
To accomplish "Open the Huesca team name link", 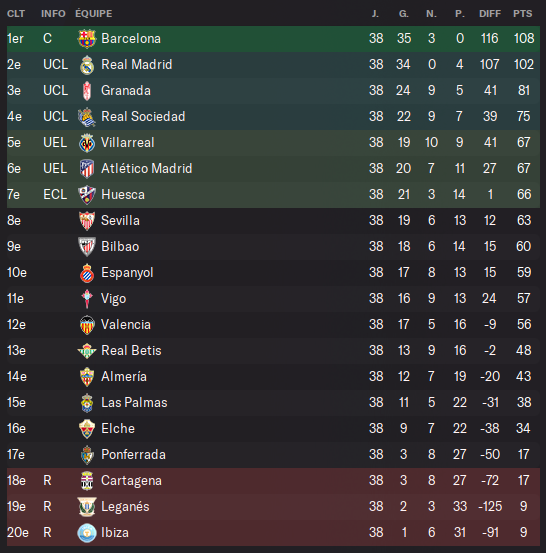I will coord(123,195).
